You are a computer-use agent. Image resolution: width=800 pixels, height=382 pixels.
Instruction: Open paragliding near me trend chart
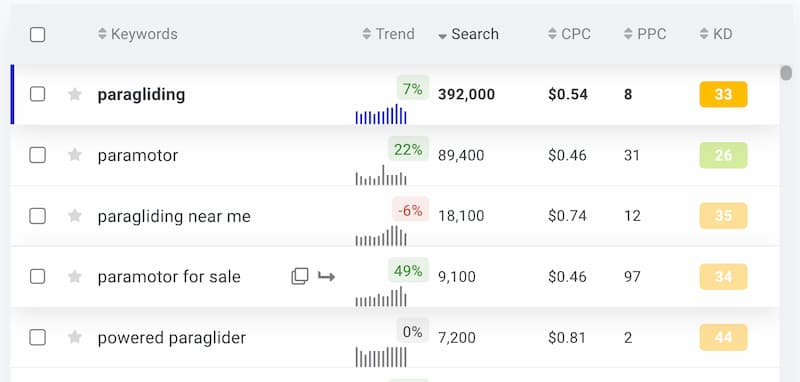point(381,236)
